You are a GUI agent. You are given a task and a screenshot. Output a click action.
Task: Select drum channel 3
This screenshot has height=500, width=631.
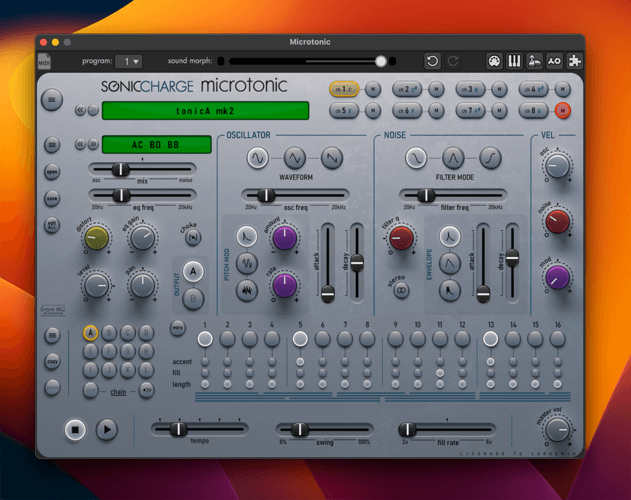click(x=468, y=89)
